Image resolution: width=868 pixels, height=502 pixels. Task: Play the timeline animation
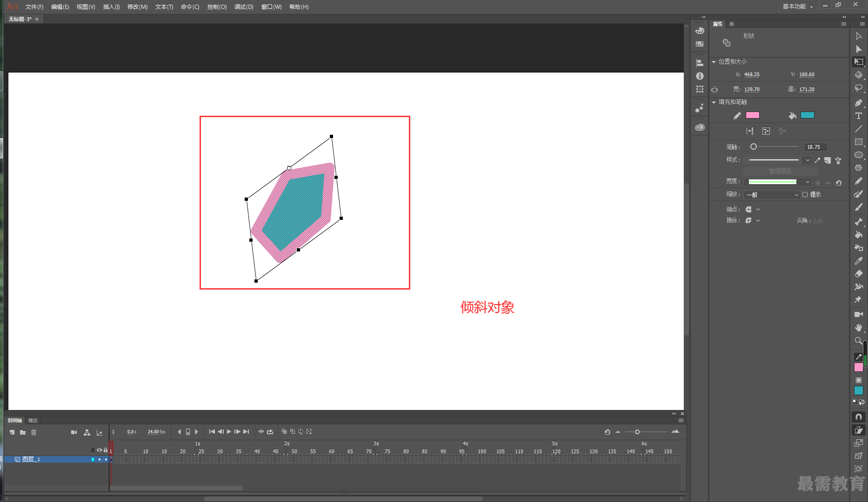click(x=229, y=432)
